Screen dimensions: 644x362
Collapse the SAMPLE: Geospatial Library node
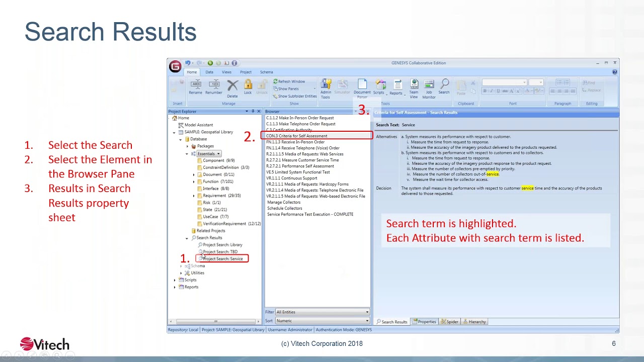(175, 132)
